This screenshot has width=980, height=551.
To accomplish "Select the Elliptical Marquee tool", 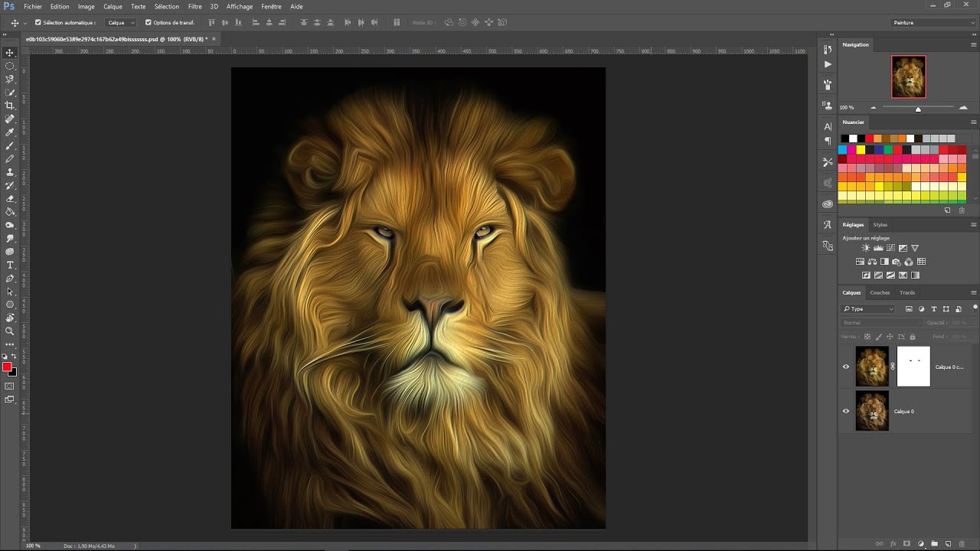I will click(10, 66).
